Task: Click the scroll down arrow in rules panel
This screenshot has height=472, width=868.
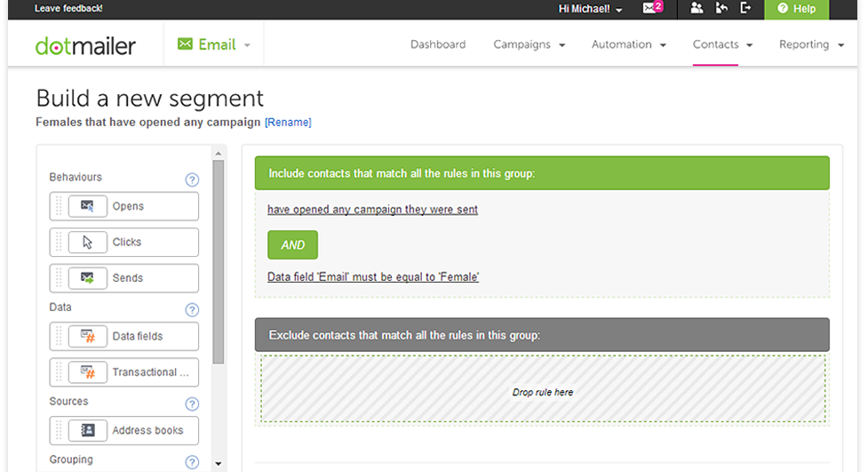Action: pyautogui.click(x=218, y=464)
